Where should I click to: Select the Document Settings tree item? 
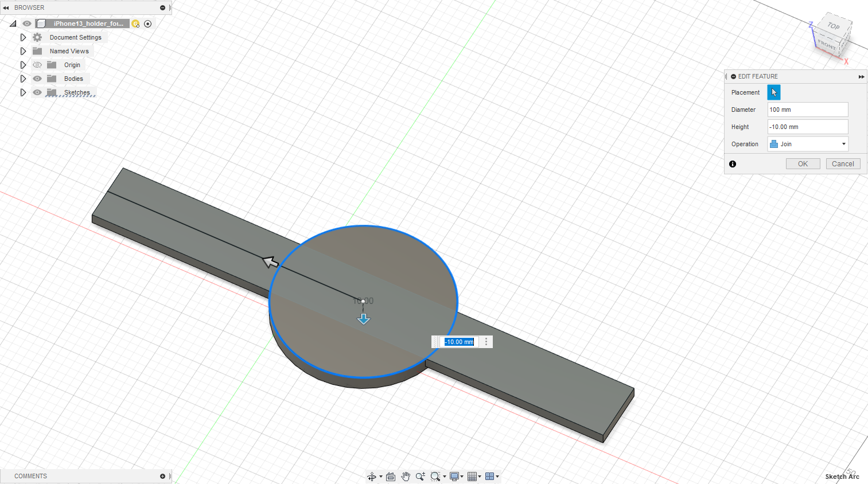[75, 37]
